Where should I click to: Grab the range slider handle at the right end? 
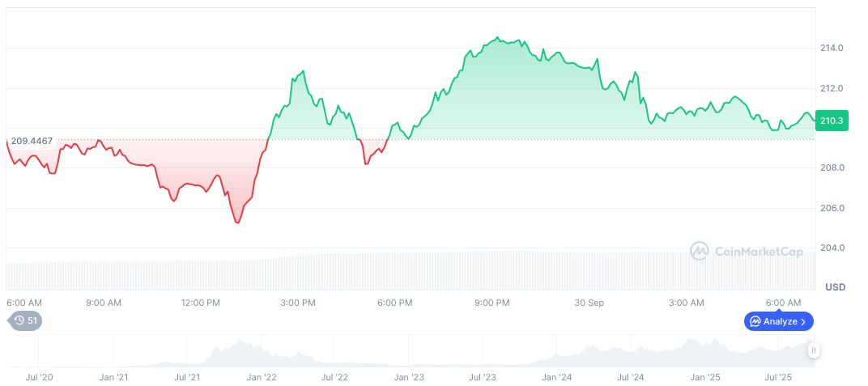click(x=813, y=350)
